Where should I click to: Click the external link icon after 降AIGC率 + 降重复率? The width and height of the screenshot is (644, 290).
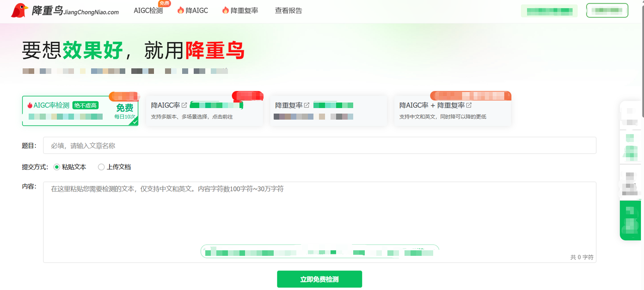point(469,106)
